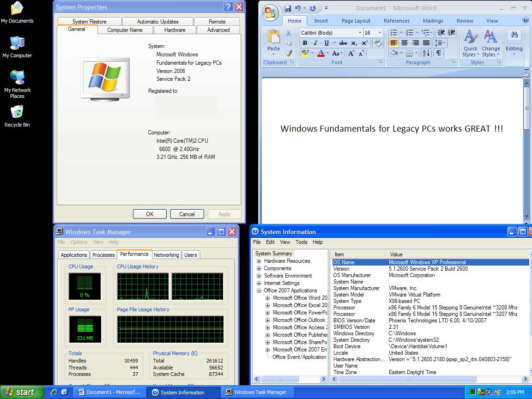Click the Paste icon in Word
Image resolution: width=532 pixels, height=399 pixels.
coord(273,36)
